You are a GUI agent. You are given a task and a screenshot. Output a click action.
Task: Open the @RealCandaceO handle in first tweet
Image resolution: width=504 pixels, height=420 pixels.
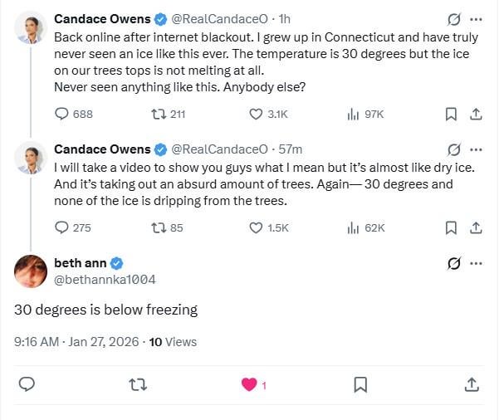pyautogui.click(x=218, y=17)
